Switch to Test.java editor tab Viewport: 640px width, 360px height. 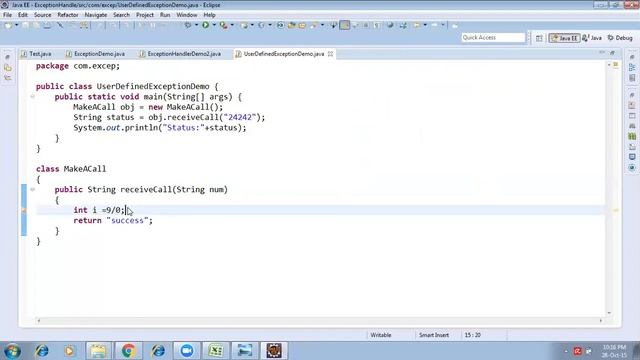coord(37,54)
